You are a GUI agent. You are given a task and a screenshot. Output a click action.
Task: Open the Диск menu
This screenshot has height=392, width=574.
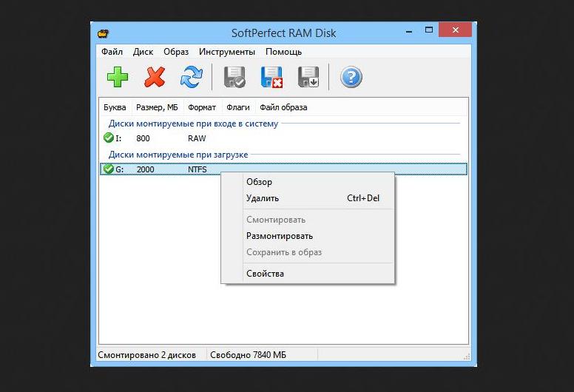point(143,52)
